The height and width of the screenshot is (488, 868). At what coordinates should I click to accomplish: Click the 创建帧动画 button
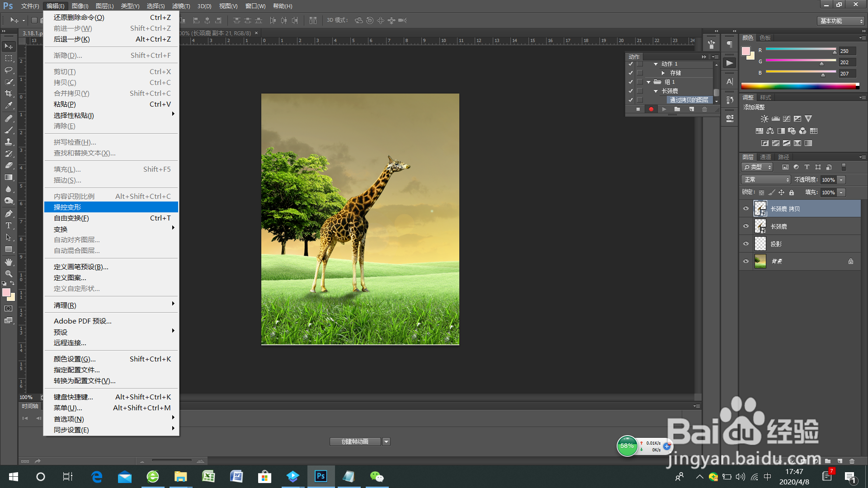pyautogui.click(x=355, y=441)
